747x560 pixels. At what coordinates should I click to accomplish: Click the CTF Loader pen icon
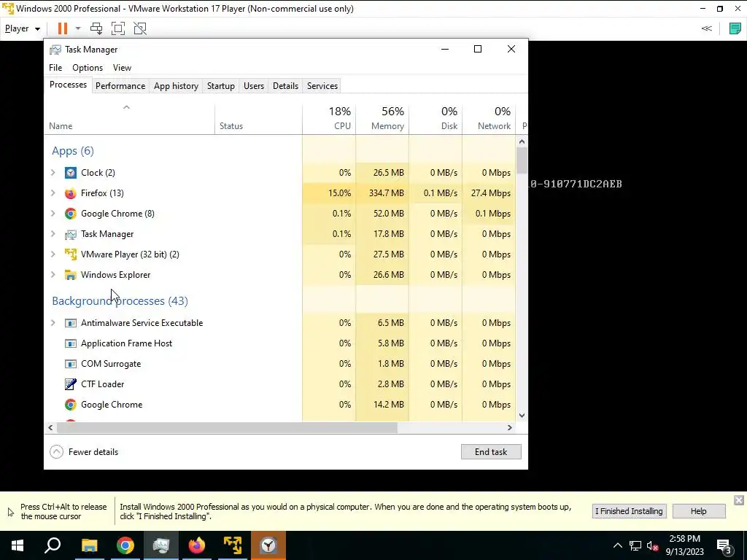tap(71, 384)
